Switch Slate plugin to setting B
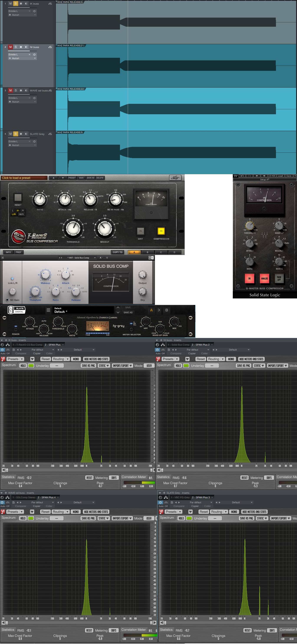The image size is (297, 644). click(x=166, y=310)
